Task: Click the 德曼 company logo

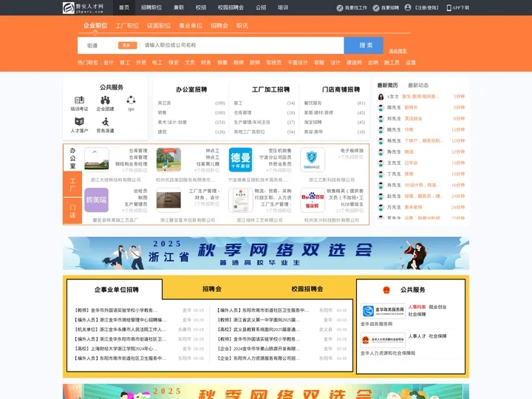Action: 240,160
